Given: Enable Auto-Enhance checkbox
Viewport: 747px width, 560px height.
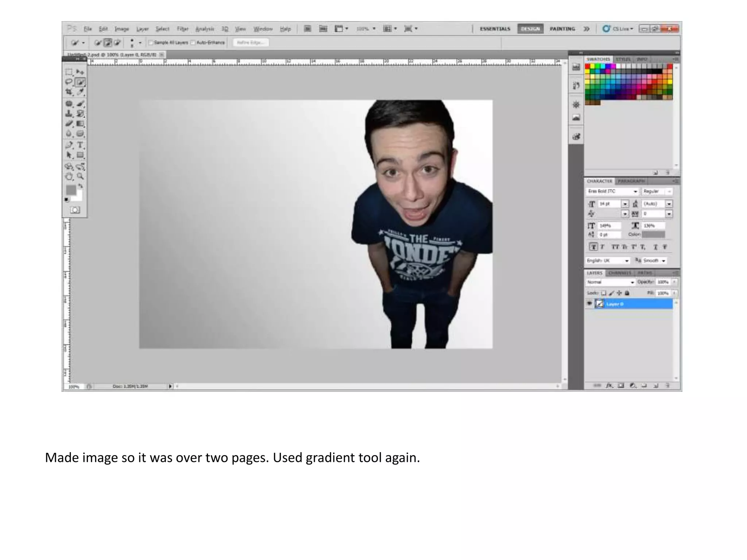Looking at the screenshot, I should tap(193, 43).
